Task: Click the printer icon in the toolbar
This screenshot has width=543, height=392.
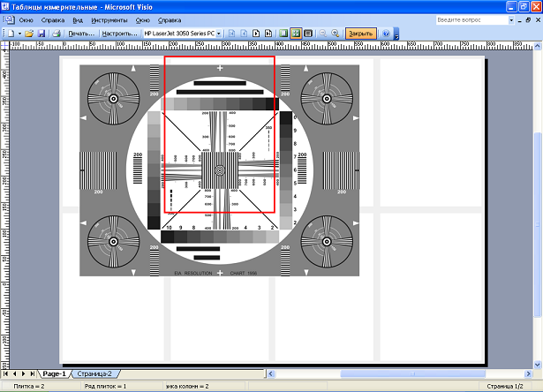Action: click(x=57, y=34)
